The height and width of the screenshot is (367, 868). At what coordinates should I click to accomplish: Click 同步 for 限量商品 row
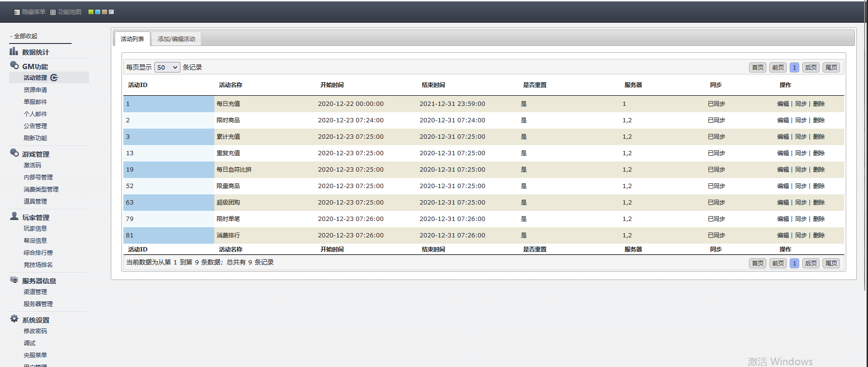pos(801,186)
